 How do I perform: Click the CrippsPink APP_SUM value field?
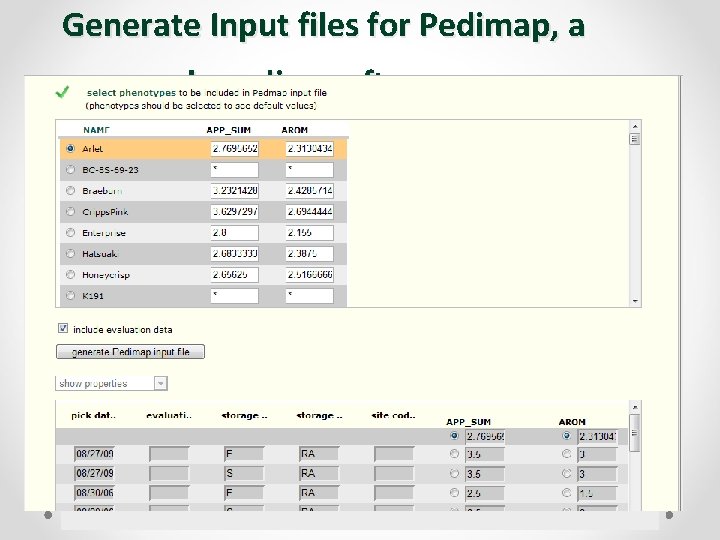pos(235,212)
